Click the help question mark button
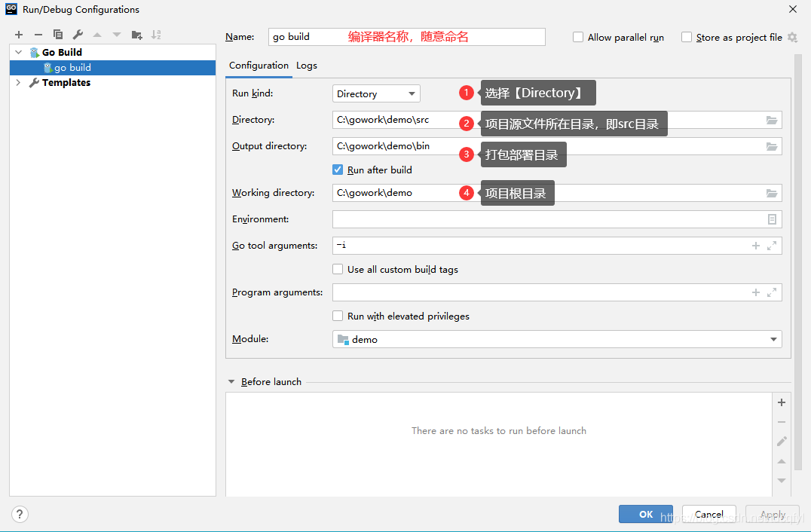Viewport: 811px width, 532px height. coord(20,514)
